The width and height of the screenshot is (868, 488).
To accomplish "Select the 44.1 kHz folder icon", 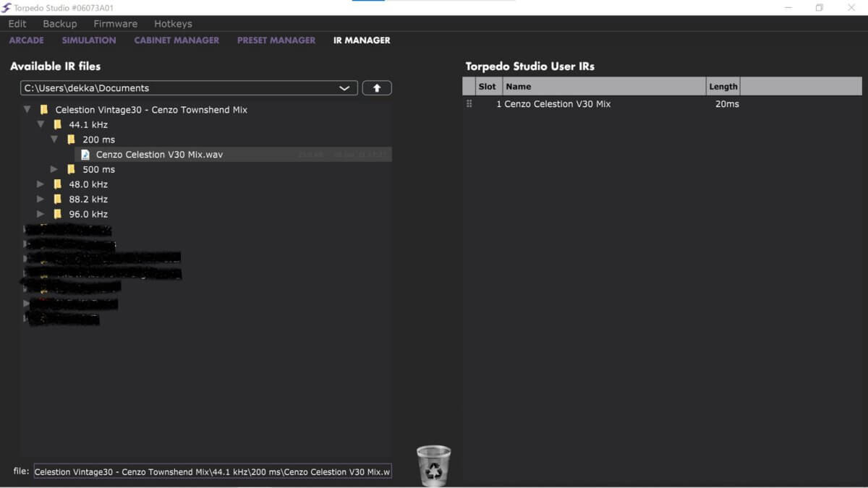I will [58, 125].
